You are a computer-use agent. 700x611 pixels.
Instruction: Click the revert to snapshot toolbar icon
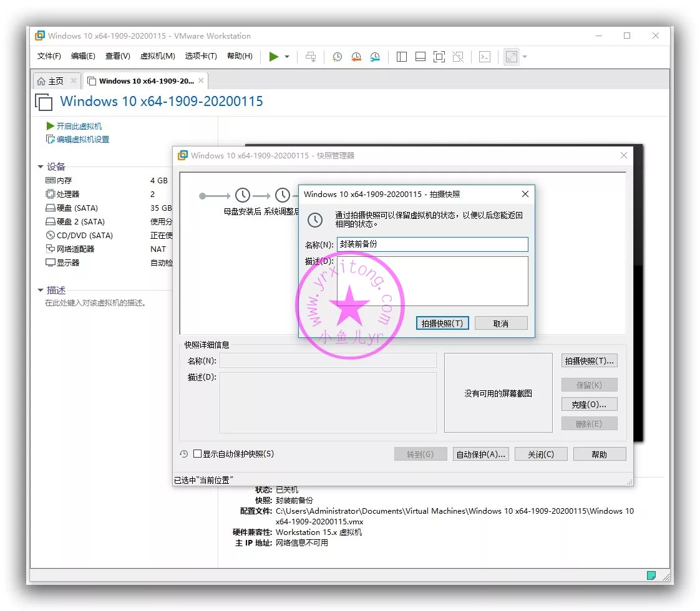pos(356,57)
